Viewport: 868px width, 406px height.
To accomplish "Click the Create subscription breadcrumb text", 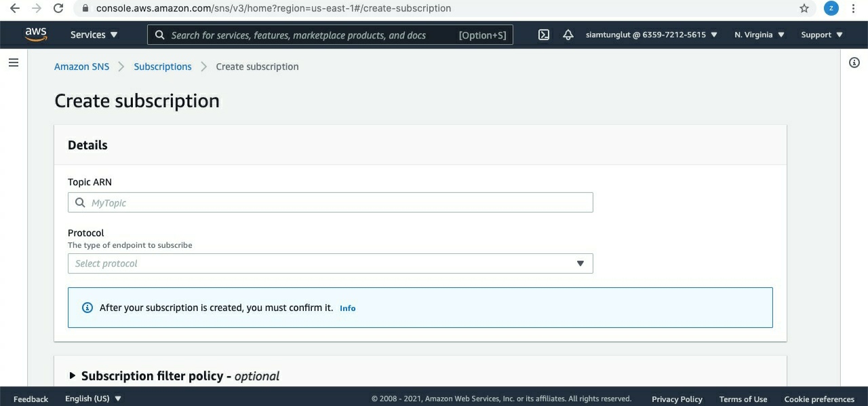I will [257, 67].
